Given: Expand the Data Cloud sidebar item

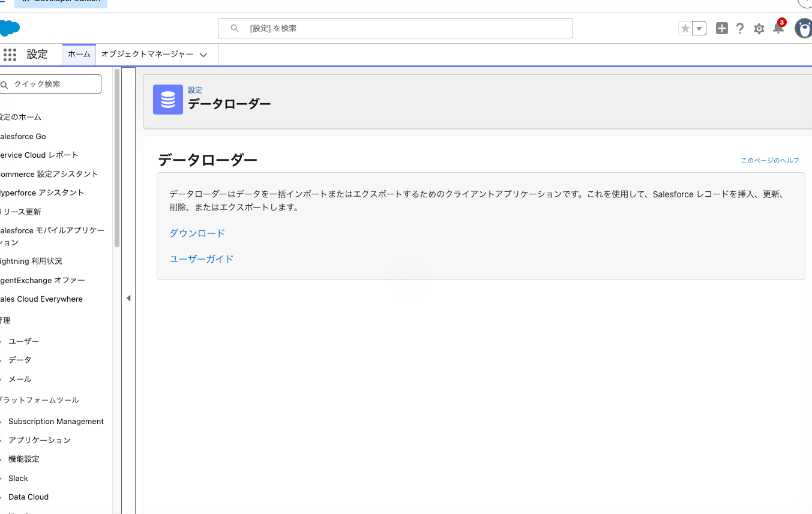Looking at the screenshot, I should (x=28, y=497).
